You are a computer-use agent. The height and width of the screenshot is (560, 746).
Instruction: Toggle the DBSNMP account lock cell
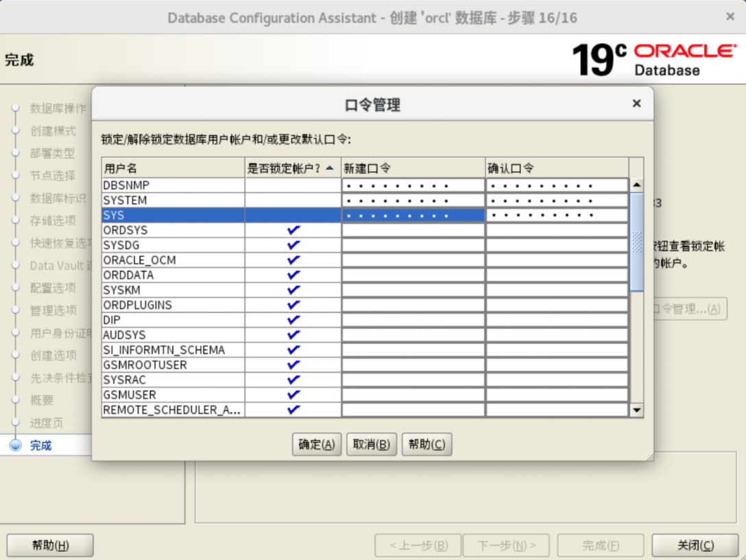pyautogui.click(x=293, y=185)
